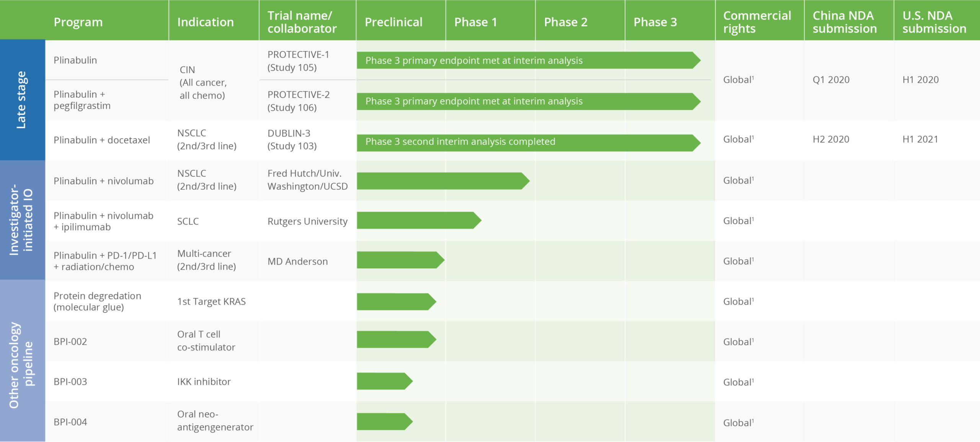Click the China NDA submission header
This screenshot has height=442, width=980.
tap(844, 22)
